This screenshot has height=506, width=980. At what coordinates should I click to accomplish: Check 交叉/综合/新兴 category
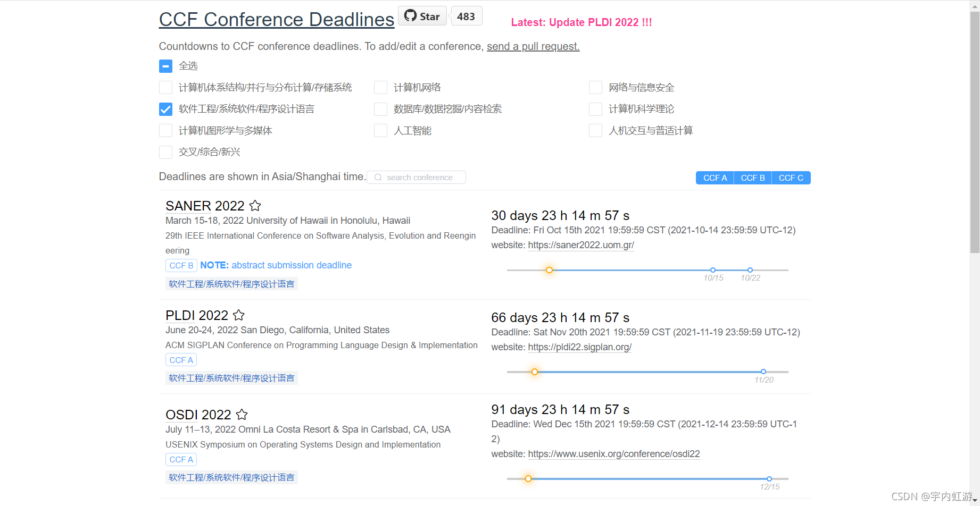point(165,152)
